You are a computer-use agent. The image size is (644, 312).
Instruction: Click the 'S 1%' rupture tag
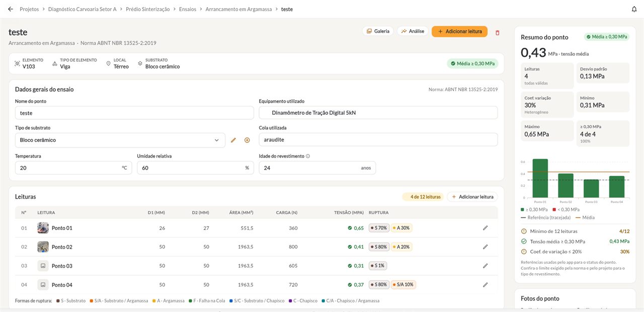[377, 266]
